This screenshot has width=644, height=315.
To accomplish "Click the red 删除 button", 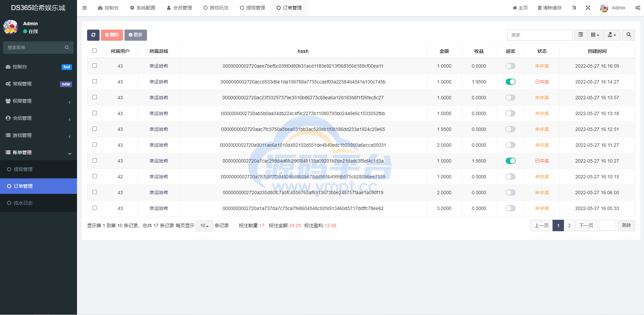I will [x=112, y=35].
